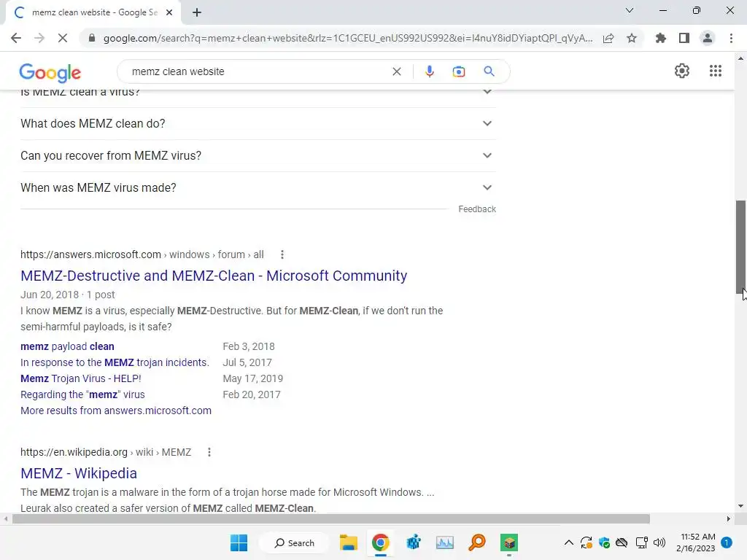Open options for Microsoft Community result
This screenshot has height=560, width=747.
pyautogui.click(x=282, y=254)
